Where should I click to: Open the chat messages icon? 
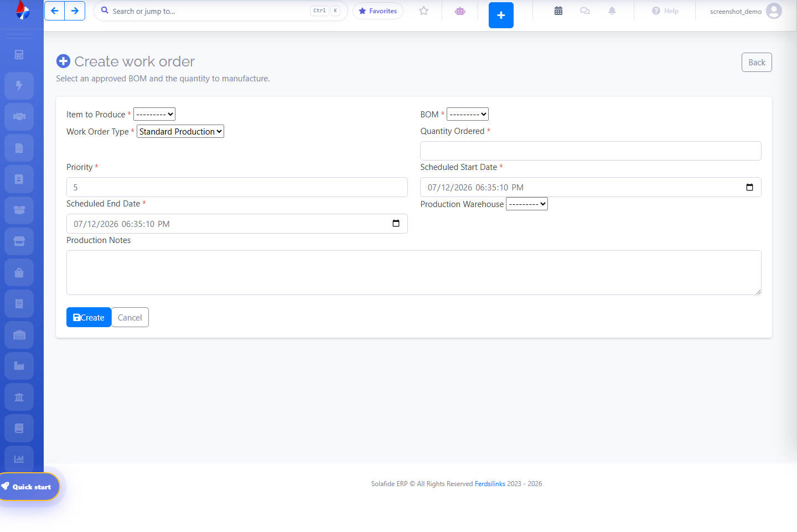pos(585,11)
